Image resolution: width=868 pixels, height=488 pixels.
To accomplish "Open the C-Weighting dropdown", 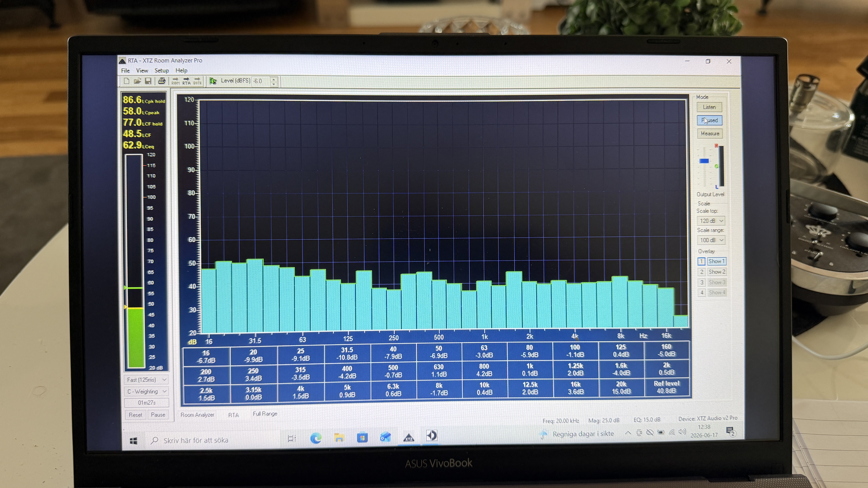I will click(147, 391).
